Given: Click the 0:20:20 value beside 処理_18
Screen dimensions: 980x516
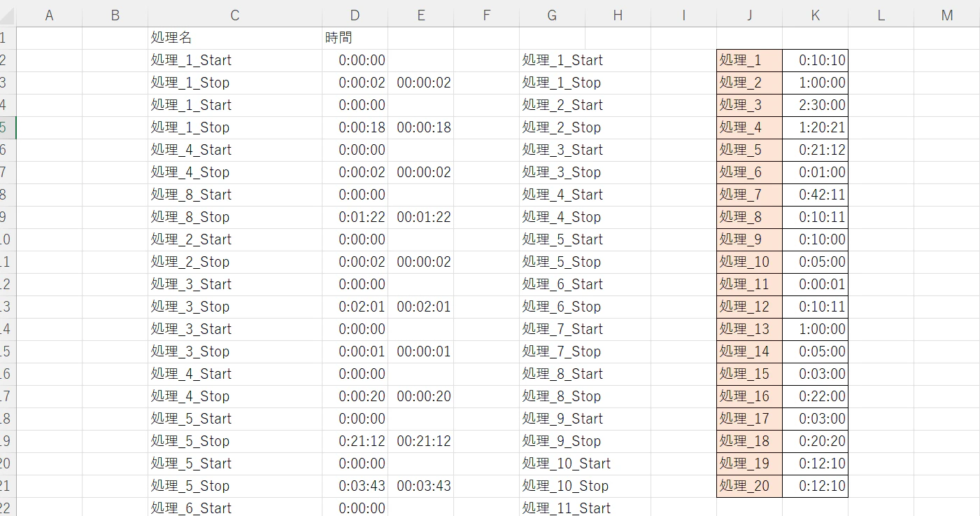Looking at the screenshot, I should coord(815,441).
